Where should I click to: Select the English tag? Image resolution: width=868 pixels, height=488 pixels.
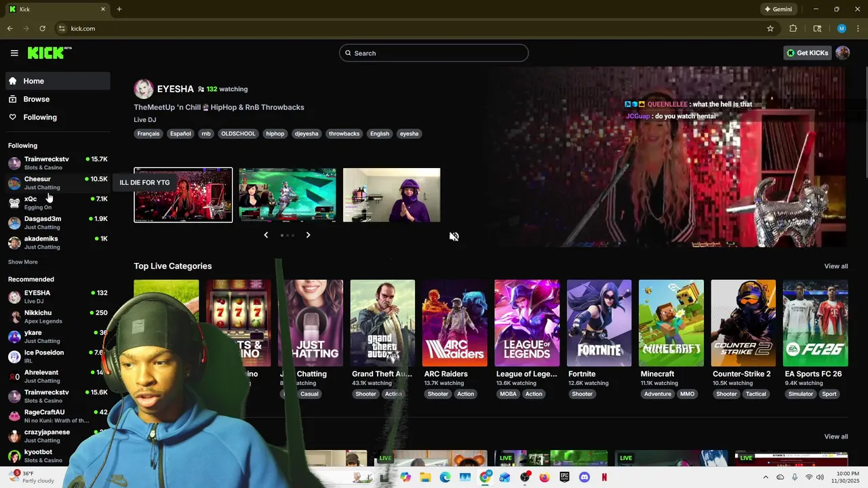[380, 134]
